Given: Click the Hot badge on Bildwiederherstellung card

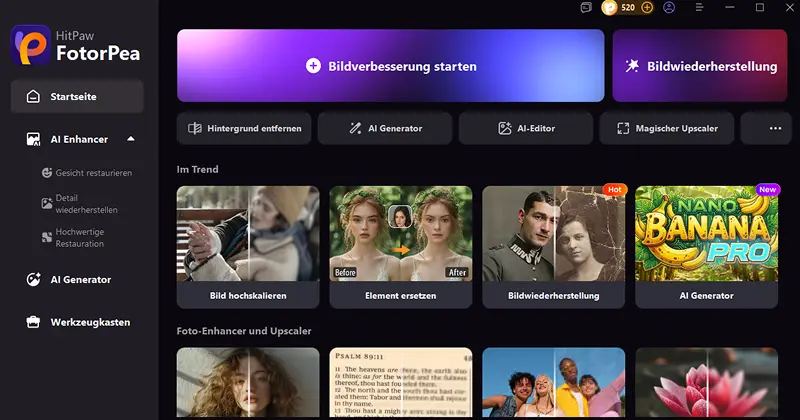Looking at the screenshot, I should pyautogui.click(x=615, y=189).
